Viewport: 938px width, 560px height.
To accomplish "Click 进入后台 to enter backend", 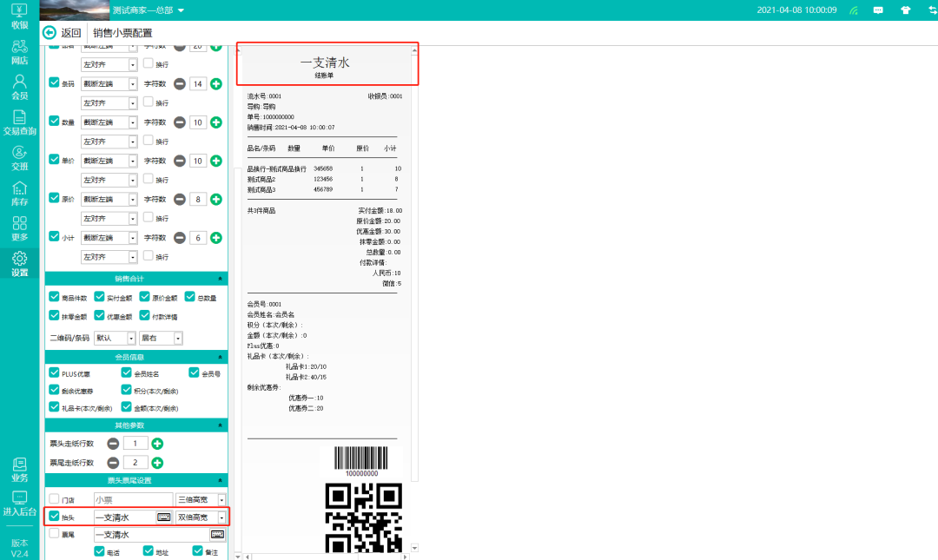I will (19, 504).
